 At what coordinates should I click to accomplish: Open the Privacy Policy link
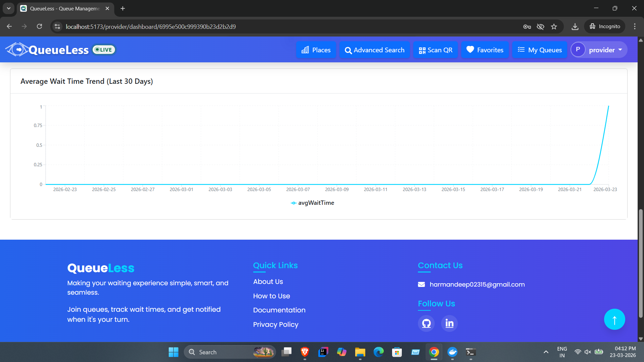tap(276, 325)
